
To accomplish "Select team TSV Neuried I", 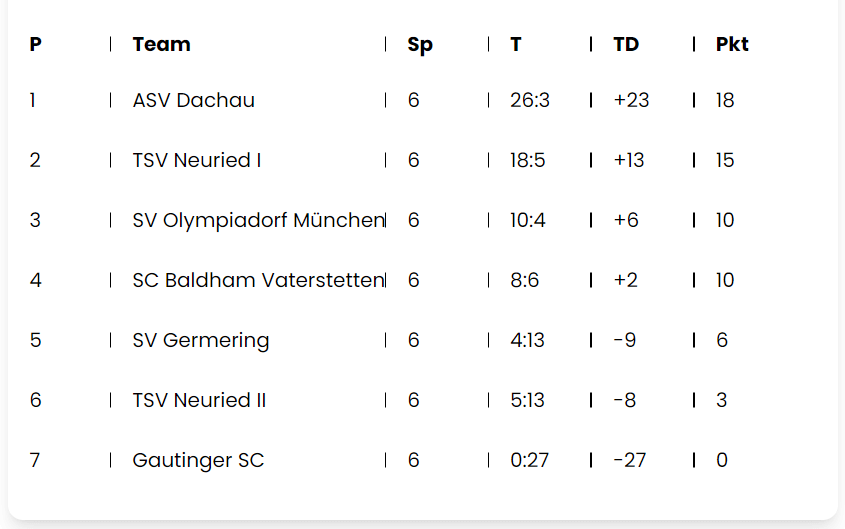I will coord(197,160).
